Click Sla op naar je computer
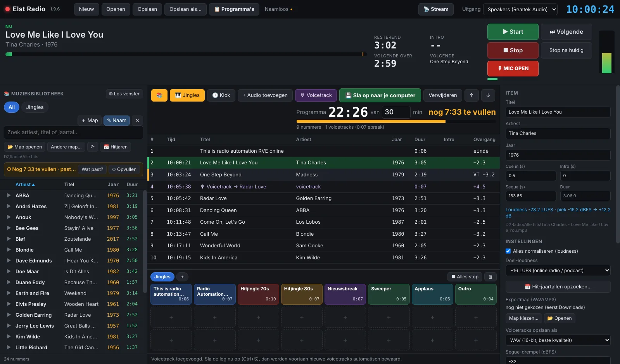Screen dimensions: 620x364 380,95
